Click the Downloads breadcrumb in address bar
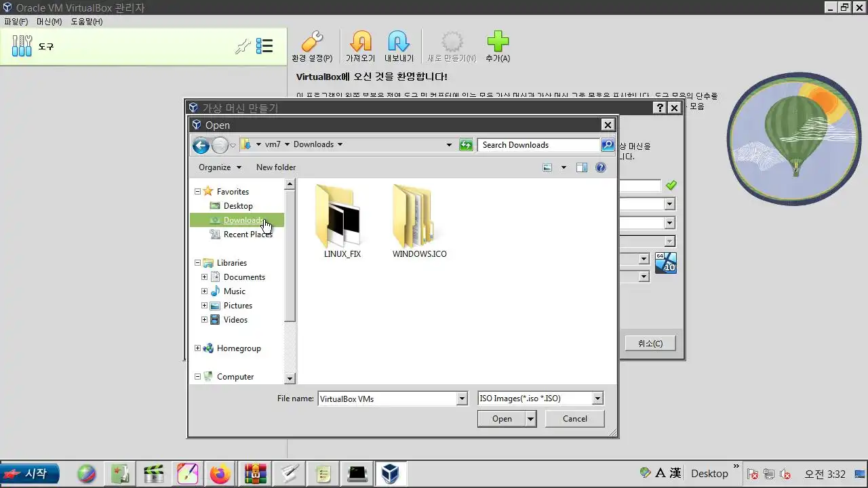 point(313,144)
